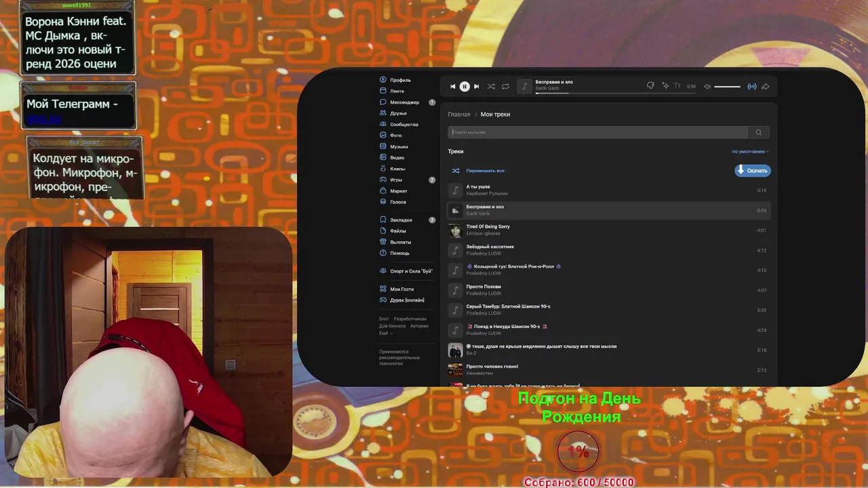Show lyrics with the Tт icon

point(677,86)
